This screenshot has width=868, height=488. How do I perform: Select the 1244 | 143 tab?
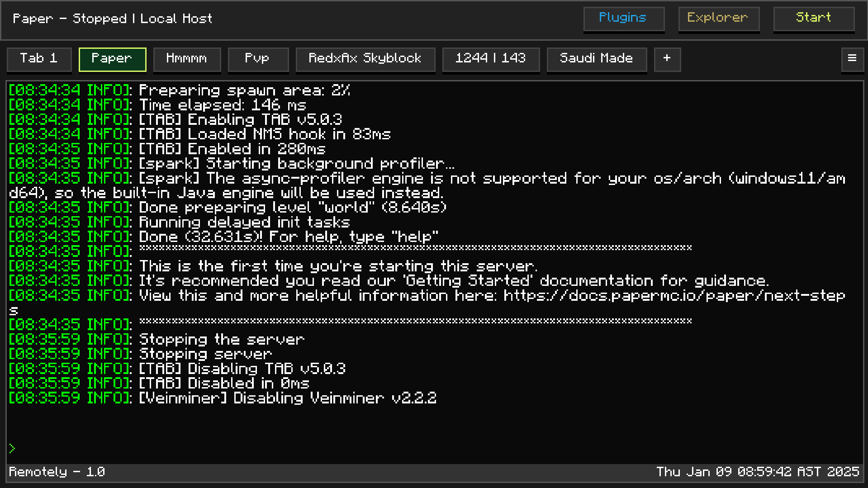tap(491, 59)
